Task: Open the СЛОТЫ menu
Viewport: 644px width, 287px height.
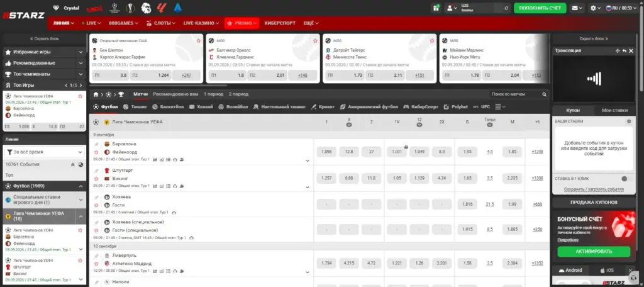Action: coord(160,23)
